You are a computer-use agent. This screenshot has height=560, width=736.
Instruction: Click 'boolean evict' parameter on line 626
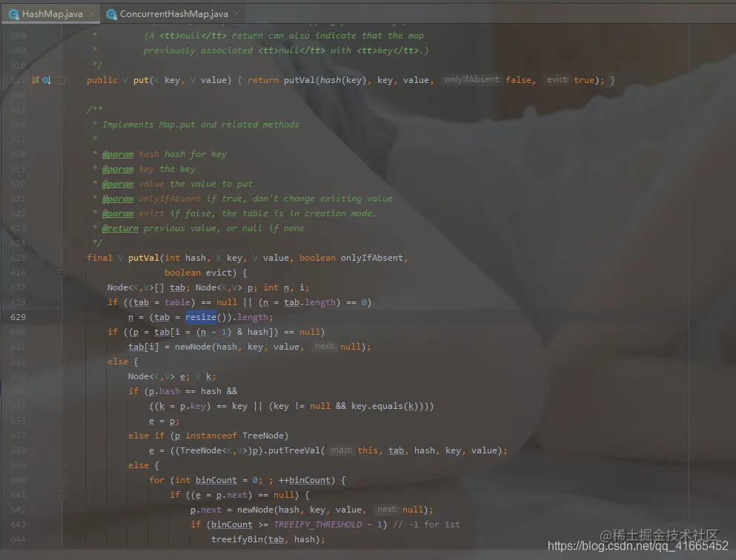[198, 273]
